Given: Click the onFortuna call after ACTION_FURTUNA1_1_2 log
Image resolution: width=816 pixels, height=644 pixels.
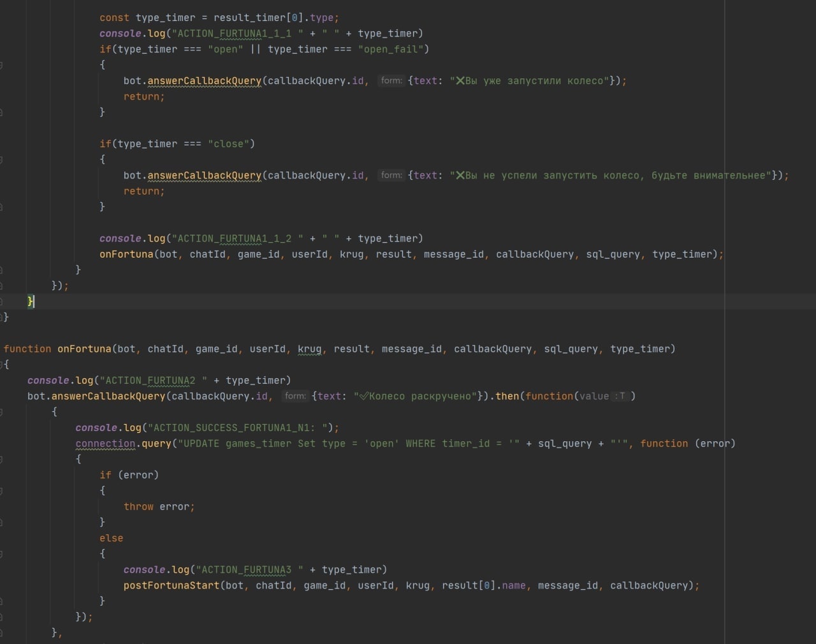Looking at the screenshot, I should [126, 254].
